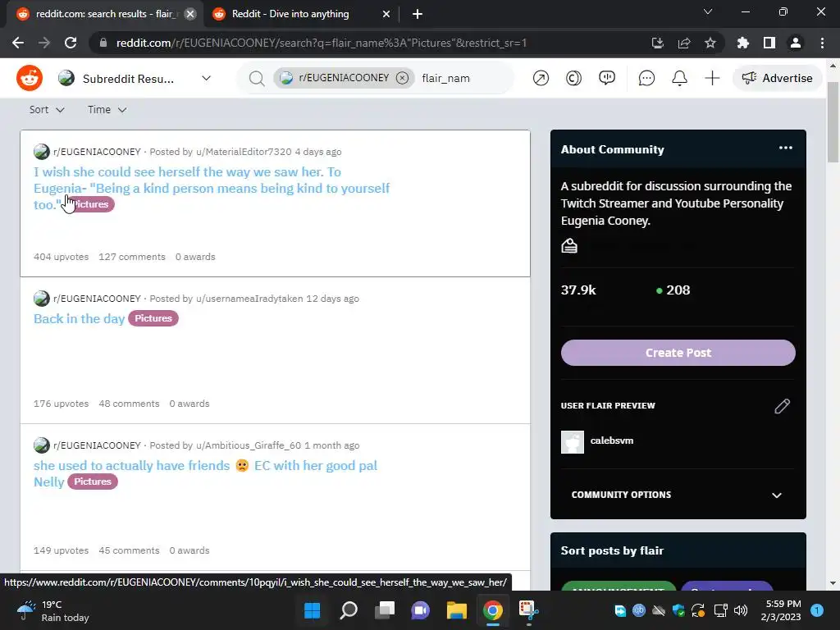Bookmark this page with star icon
Screen dimensions: 840x630
(710, 43)
